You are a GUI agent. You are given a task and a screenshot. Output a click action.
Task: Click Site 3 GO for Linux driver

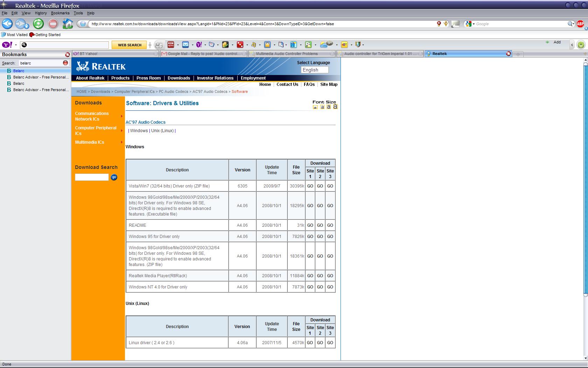[x=330, y=343]
